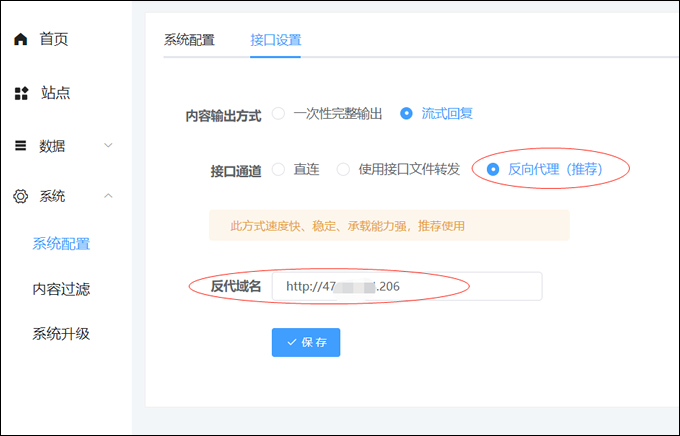The image size is (680, 436).
Task: Choose the 流式回复 output mode
Action: click(406, 114)
